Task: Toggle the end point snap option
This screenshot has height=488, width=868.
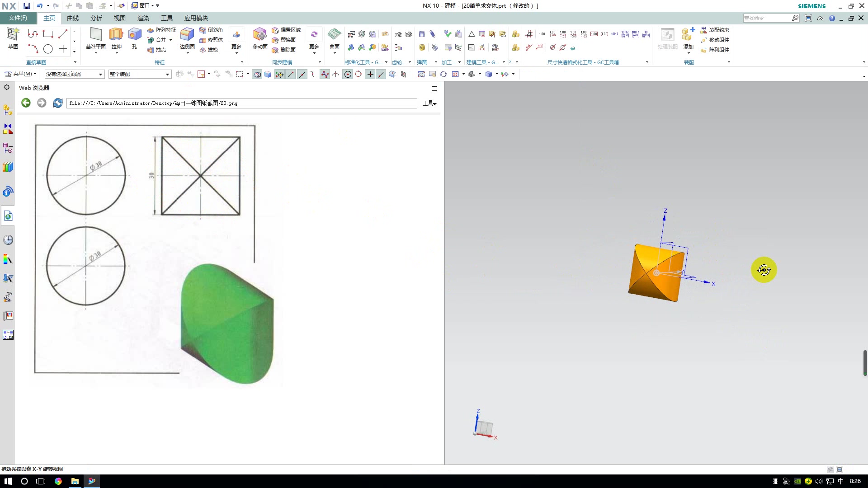Action: click(291, 75)
